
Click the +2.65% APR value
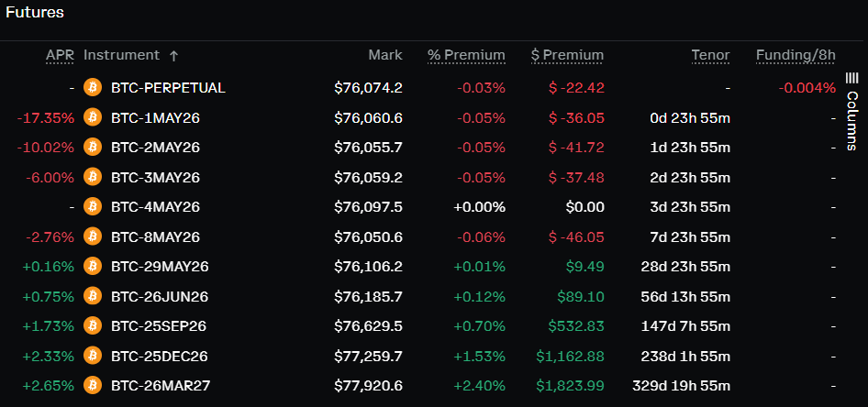pyautogui.click(x=48, y=385)
